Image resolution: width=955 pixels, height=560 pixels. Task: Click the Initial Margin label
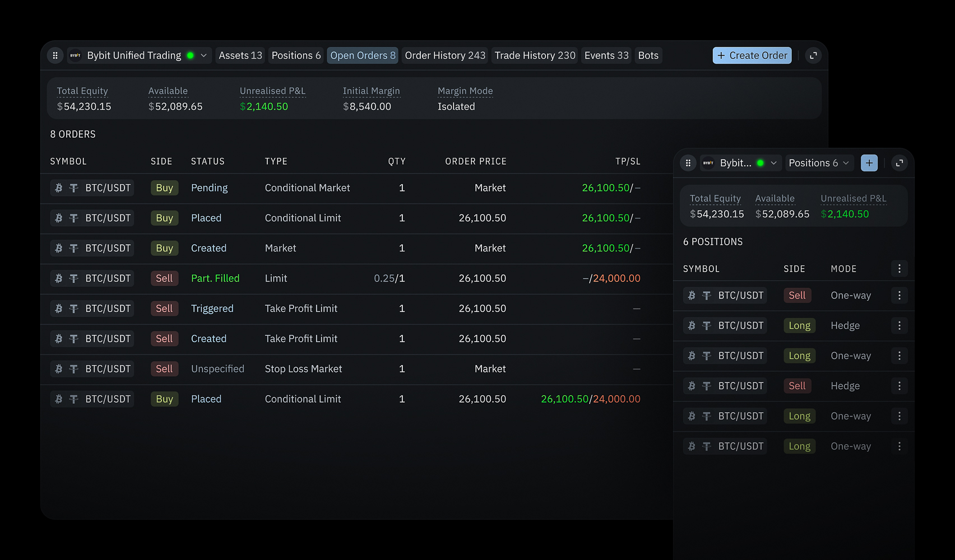[x=372, y=91]
